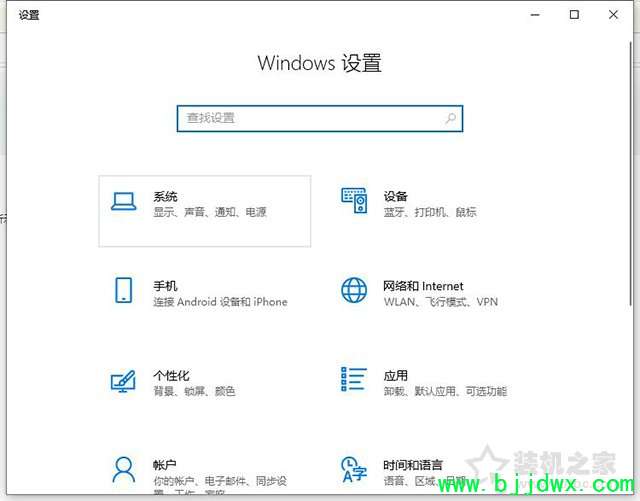Viewport: 640px width, 501px height.
Task: Close the Settings window
Action: [x=613, y=15]
